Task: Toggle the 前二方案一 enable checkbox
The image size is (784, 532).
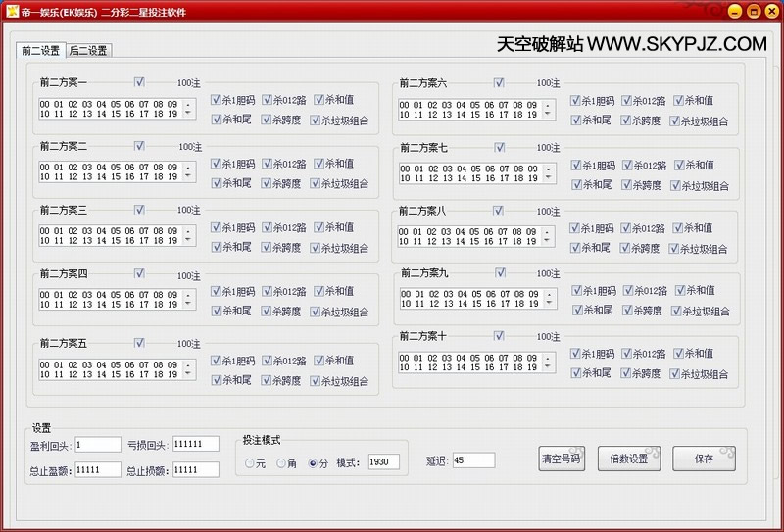Action: pyautogui.click(x=139, y=81)
